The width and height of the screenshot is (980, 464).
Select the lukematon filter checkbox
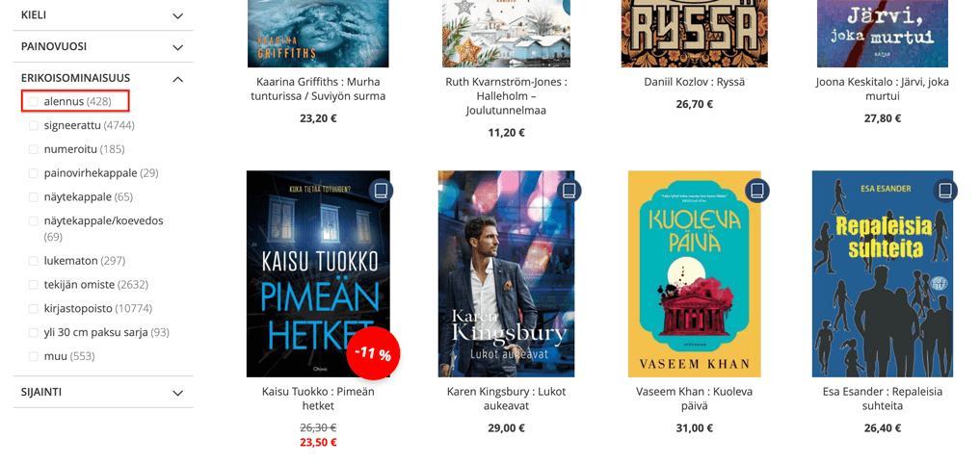(x=34, y=261)
